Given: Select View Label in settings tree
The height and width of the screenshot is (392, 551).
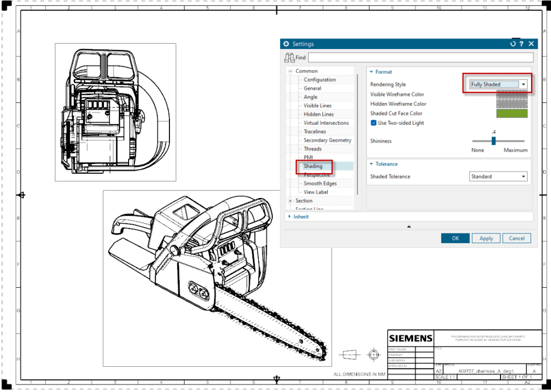Looking at the screenshot, I should (x=315, y=192).
